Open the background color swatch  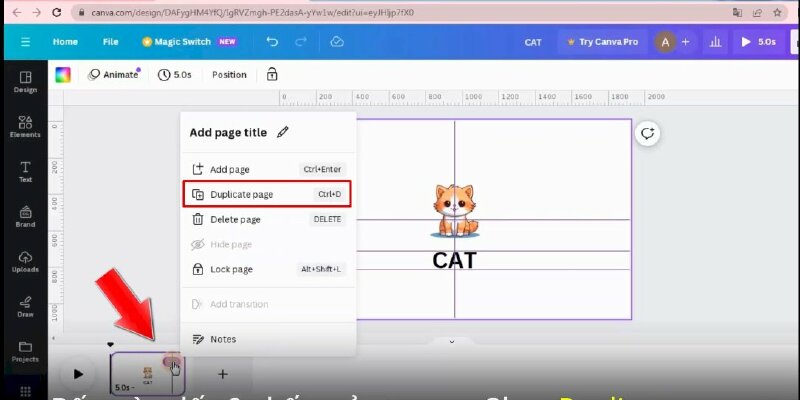(x=63, y=74)
